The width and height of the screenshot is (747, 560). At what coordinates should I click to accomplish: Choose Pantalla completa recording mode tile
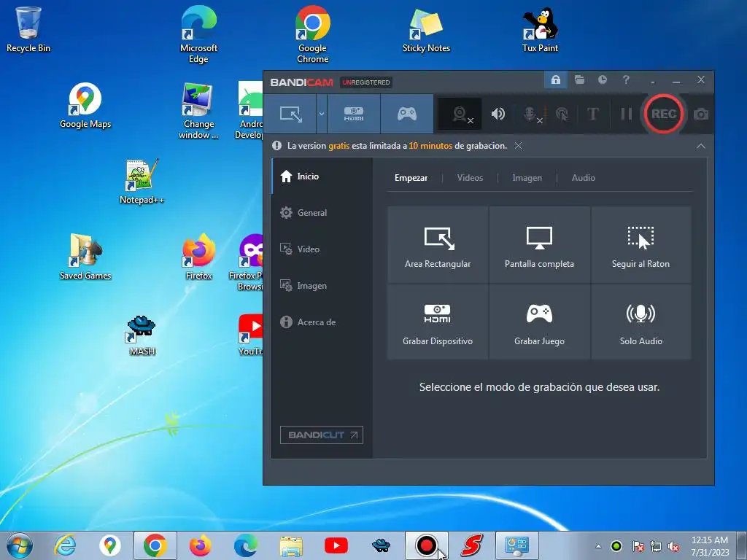(539, 245)
